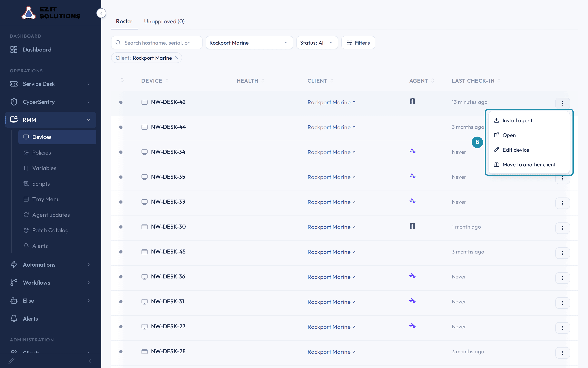This screenshot has height=368, width=588.
Task: Click the "13 minutes ago" check-in text
Action: (469, 102)
